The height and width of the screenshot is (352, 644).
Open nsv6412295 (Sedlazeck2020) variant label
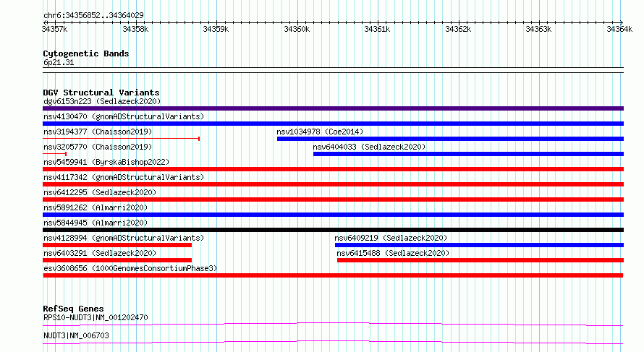click(100, 192)
